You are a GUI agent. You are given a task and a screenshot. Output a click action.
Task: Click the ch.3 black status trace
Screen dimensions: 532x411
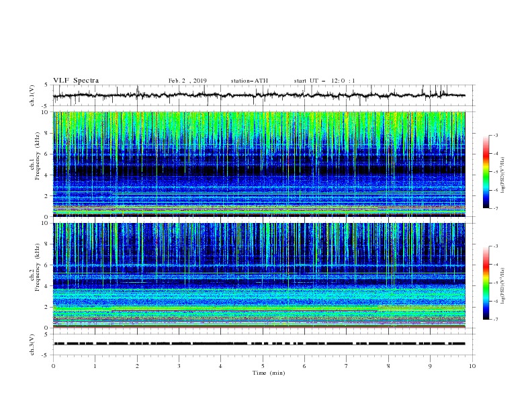(259, 344)
